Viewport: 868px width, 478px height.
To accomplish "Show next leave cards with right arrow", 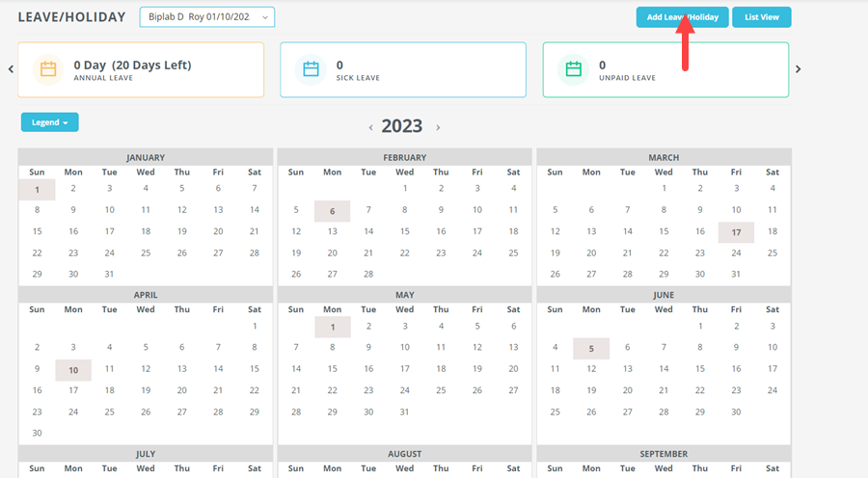I will click(x=798, y=69).
